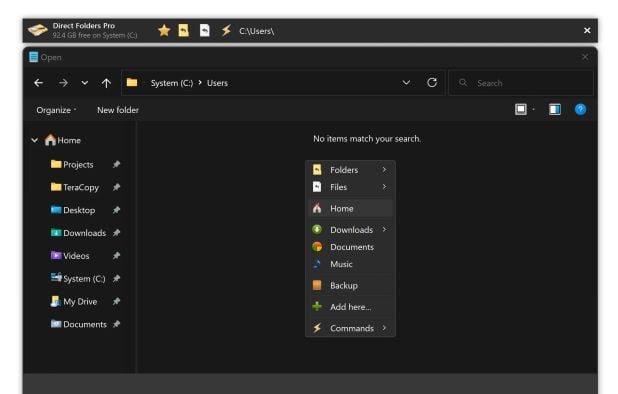Close the Direct Folders Pro bar
The height and width of the screenshot is (394, 618).
(x=587, y=30)
